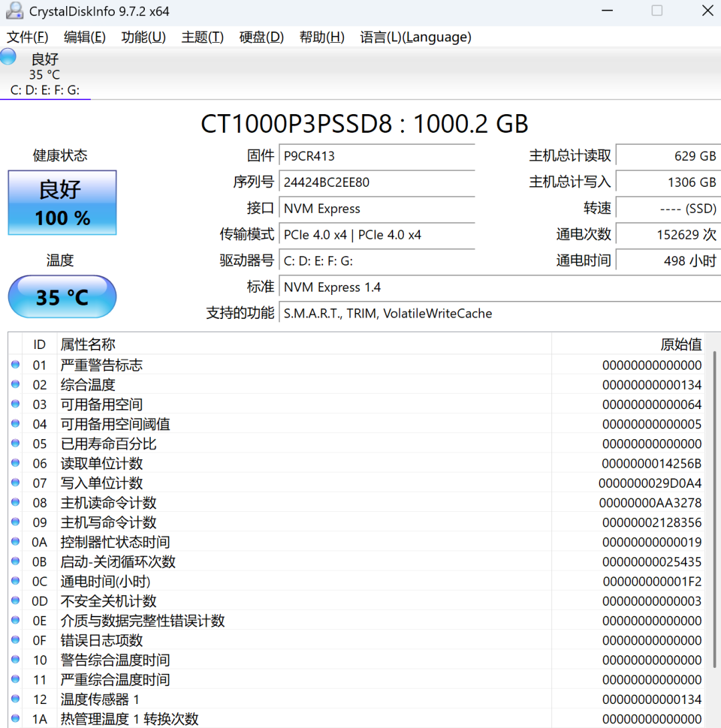721x728 pixels.
Task: Click the ID column header
Action: pyautogui.click(x=39, y=344)
